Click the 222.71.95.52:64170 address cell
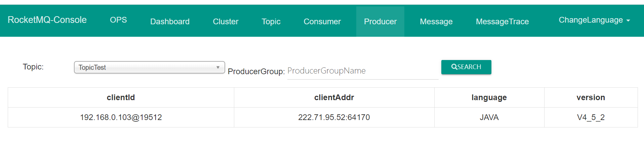Screen dimensions: 644x146 tap(334, 117)
